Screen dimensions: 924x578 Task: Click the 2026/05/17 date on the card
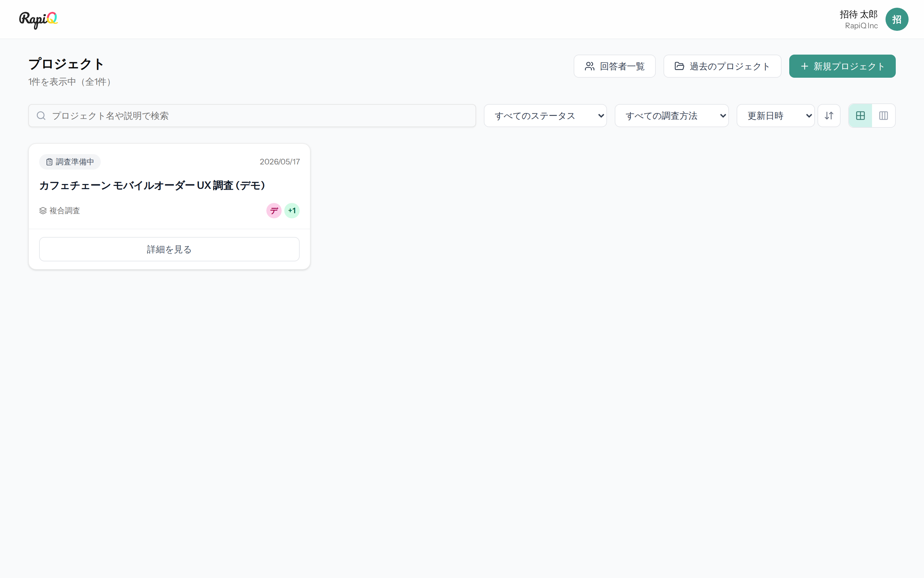pyautogui.click(x=279, y=162)
